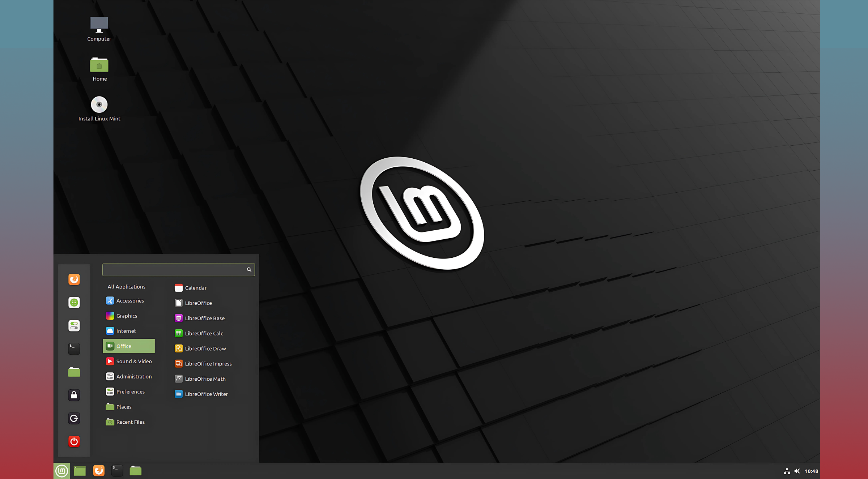
Task: Click the volume icon in tray
Action: [797, 471]
